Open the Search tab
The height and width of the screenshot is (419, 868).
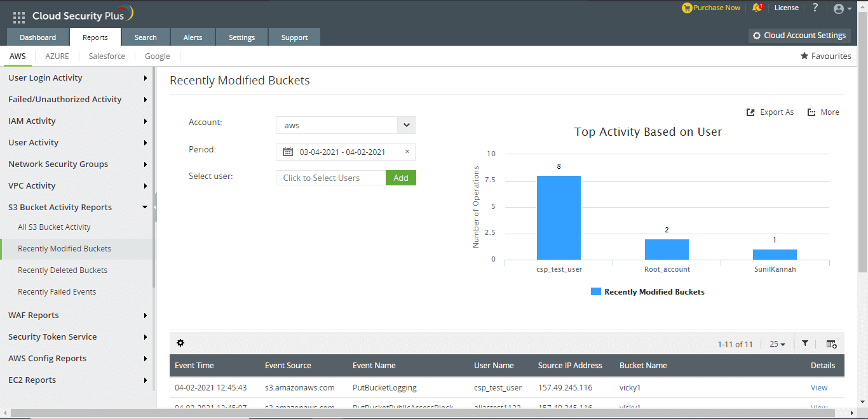point(146,37)
